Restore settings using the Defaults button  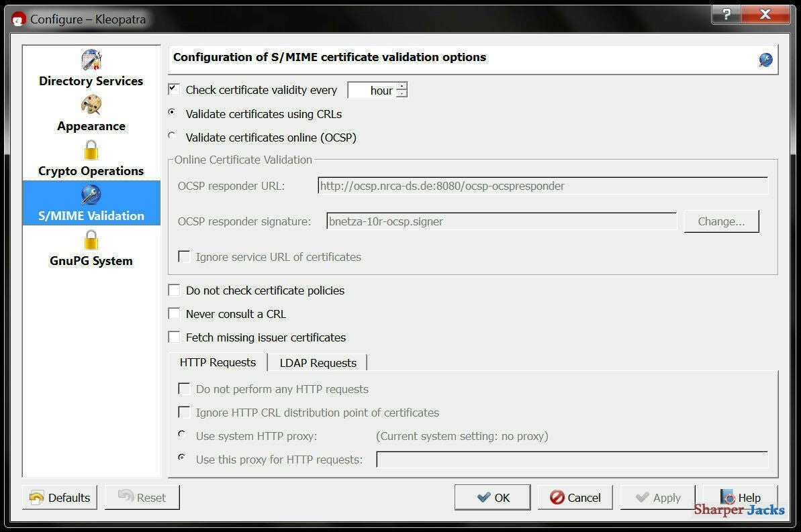(60, 497)
